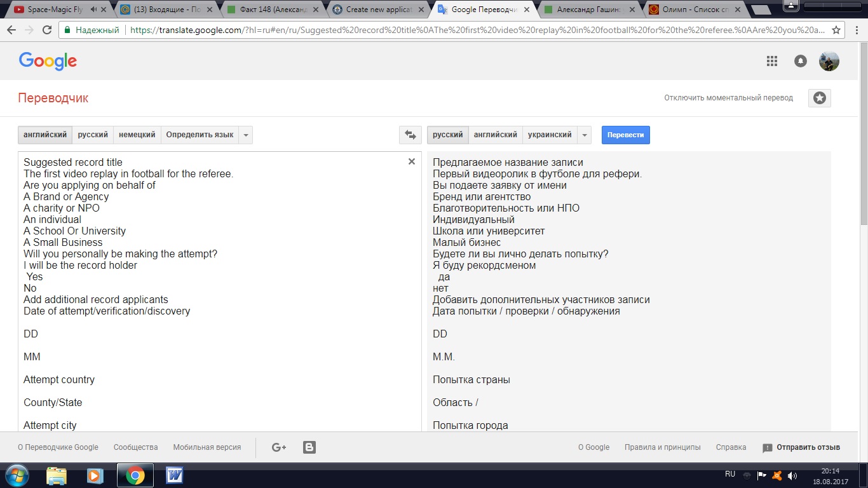Expand target language dropdown arrow

coord(585,135)
